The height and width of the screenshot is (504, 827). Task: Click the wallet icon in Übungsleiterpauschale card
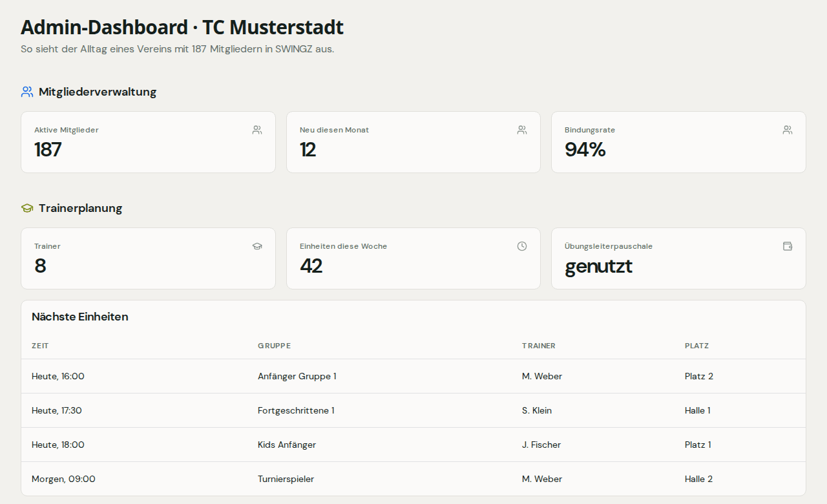pos(788,246)
